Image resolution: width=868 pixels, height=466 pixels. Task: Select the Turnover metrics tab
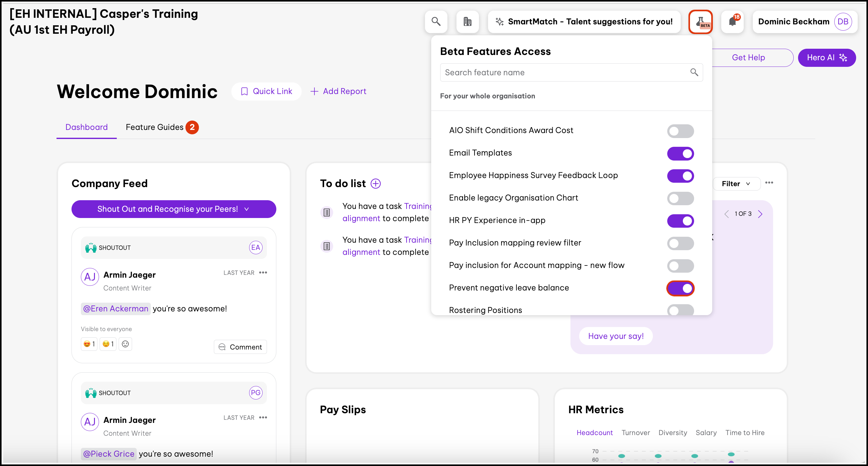(x=635, y=433)
